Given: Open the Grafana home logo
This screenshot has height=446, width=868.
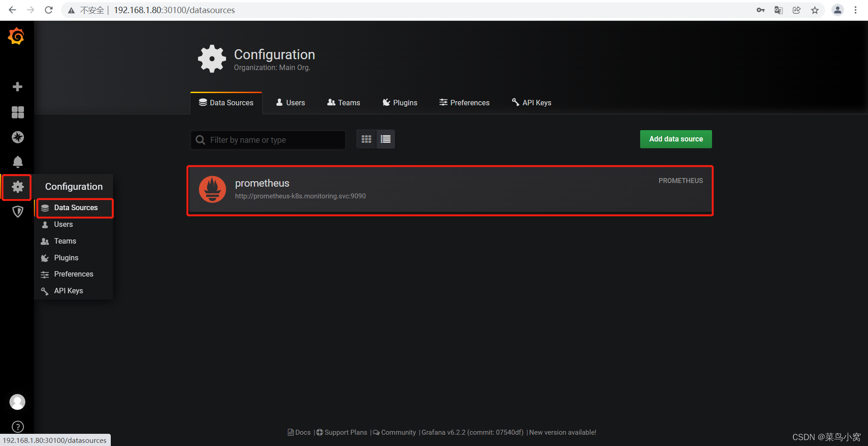Looking at the screenshot, I should click(16, 36).
